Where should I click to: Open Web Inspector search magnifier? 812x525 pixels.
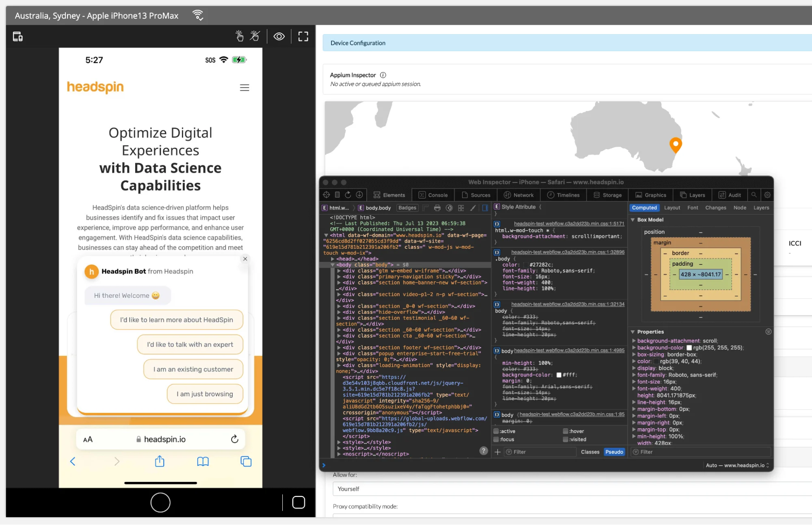click(x=754, y=195)
